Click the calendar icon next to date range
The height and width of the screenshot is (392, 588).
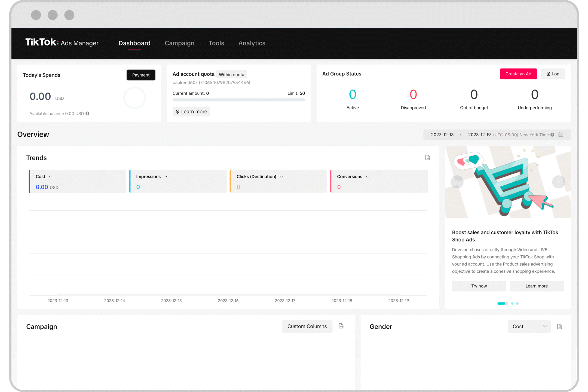pyautogui.click(x=563, y=135)
